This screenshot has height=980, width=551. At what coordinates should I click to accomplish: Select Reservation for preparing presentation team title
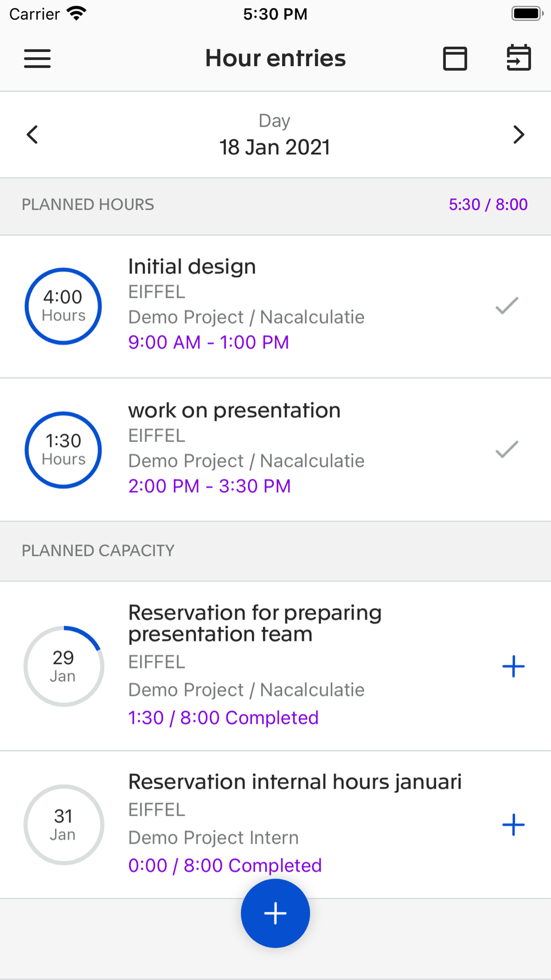pos(255,623)
